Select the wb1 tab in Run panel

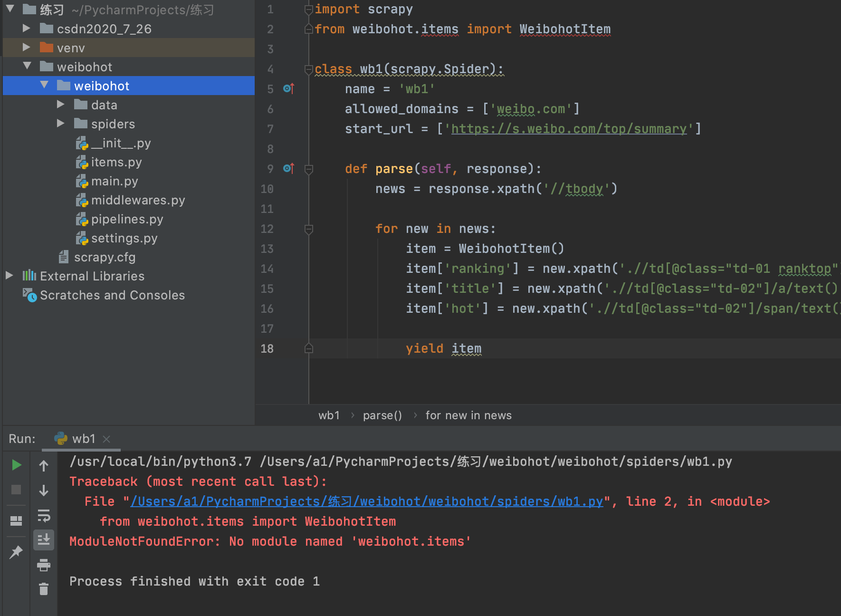(x=81, y=439)
